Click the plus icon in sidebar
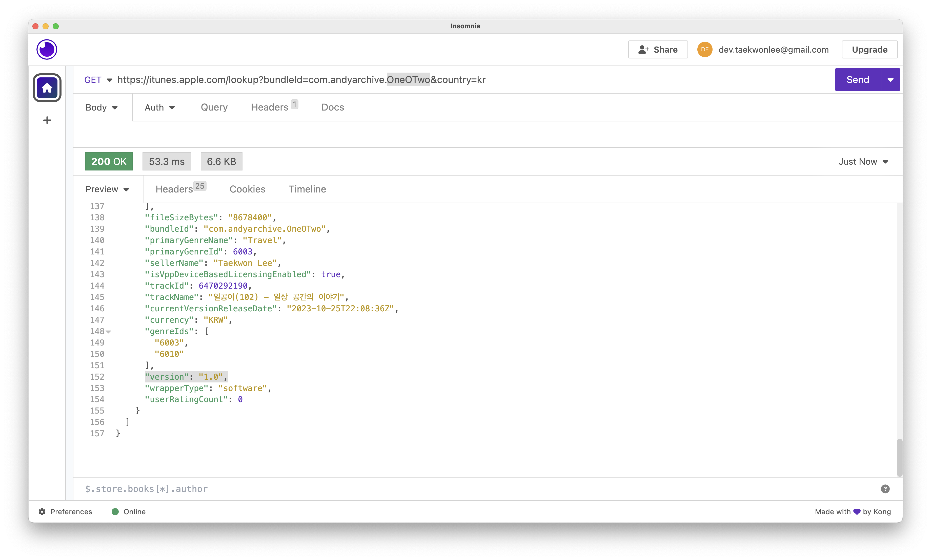This screenshot has width=931, height=560. 47,120
